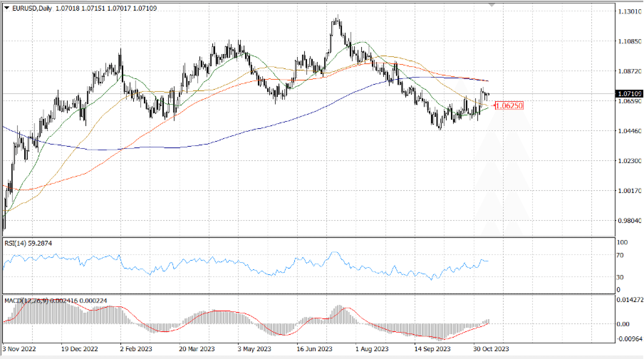
Task: Click the 2 Feb 2023 date label
Action: (136, 349)
